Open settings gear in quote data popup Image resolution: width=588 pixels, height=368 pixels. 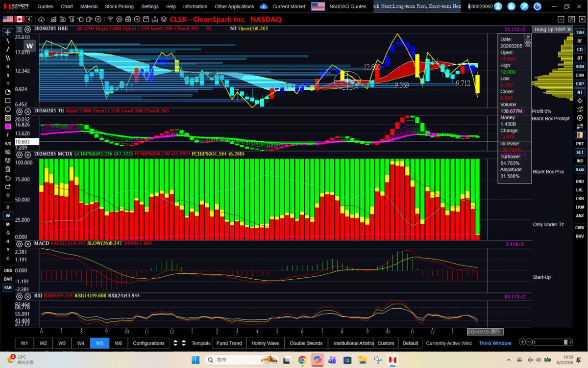click(x=528, y=43)
